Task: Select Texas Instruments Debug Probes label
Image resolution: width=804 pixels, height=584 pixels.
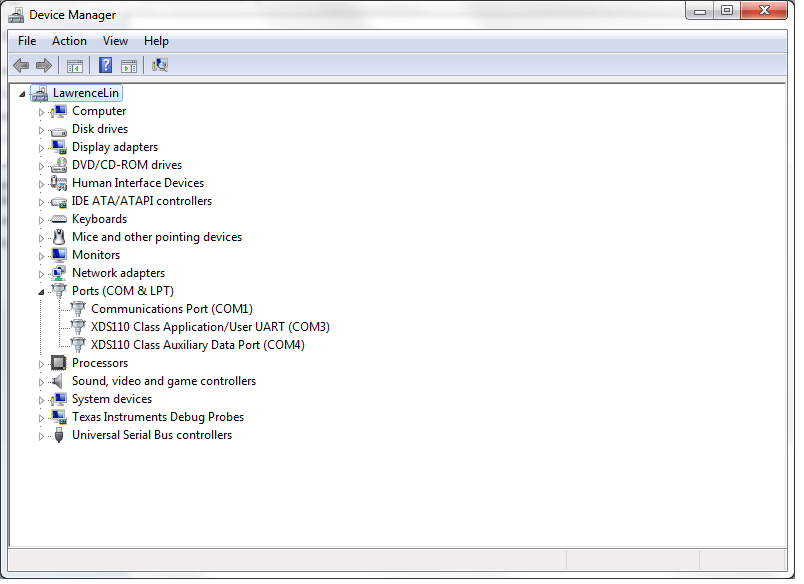Action: (x=158, y=417)
